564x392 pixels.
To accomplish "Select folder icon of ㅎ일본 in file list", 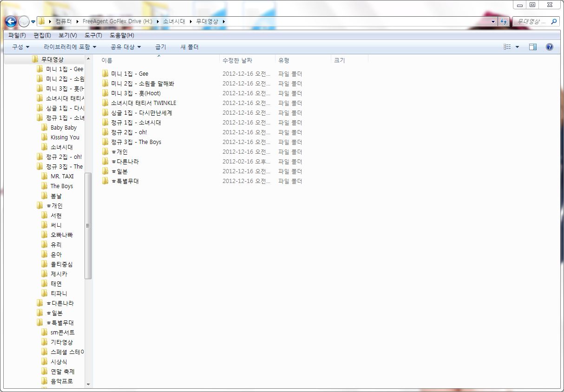I will [x=105, y=171].
